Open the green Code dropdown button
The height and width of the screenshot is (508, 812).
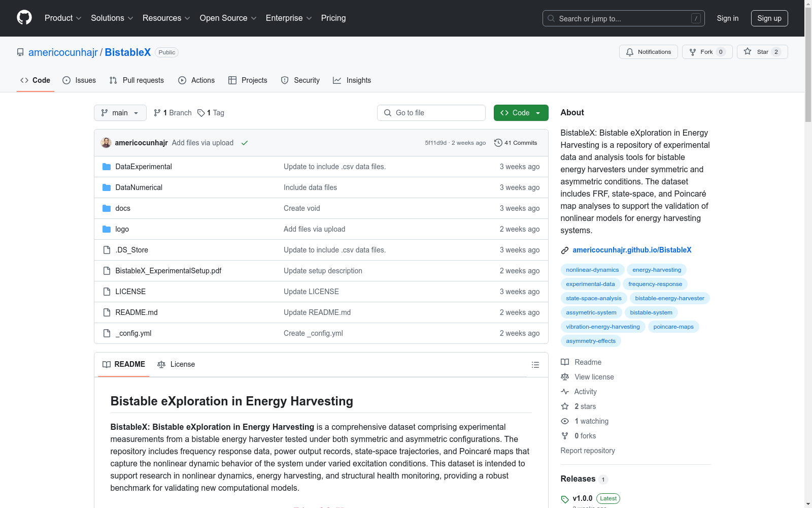521,113
